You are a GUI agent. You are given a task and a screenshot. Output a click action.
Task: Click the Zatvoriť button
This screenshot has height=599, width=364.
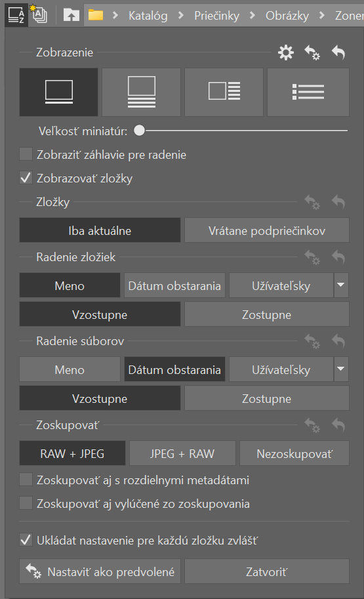pos(266,571)
